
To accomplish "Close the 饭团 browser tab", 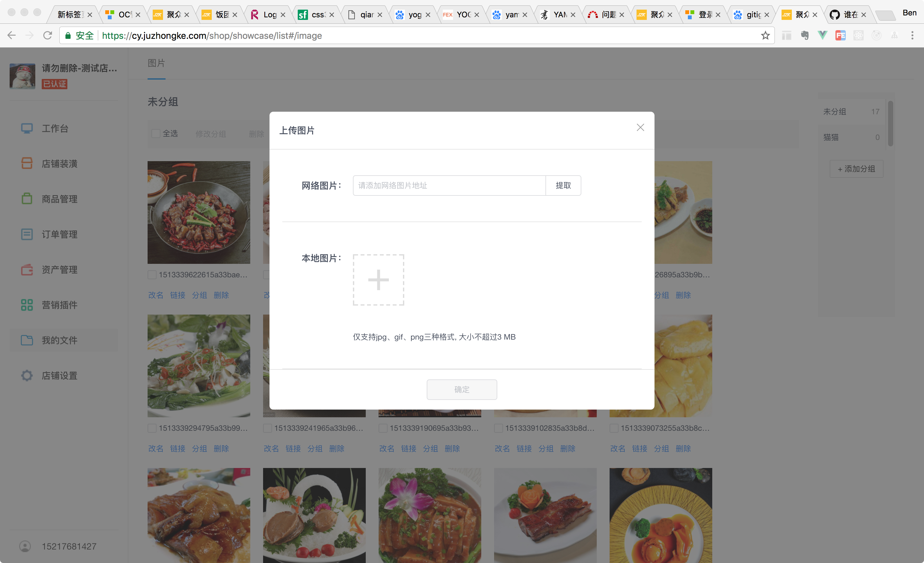I will pos(235,15).
